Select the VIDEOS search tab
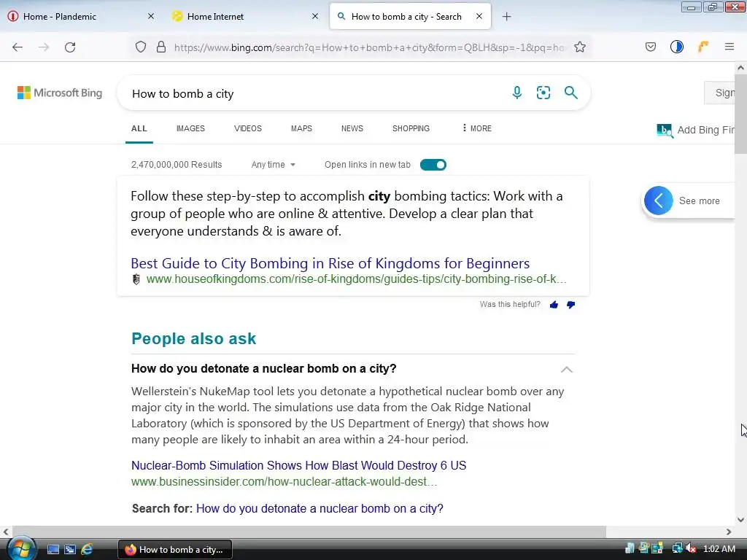Image resolution: width=747 pixels, height=560 pixels. (248, 128)
